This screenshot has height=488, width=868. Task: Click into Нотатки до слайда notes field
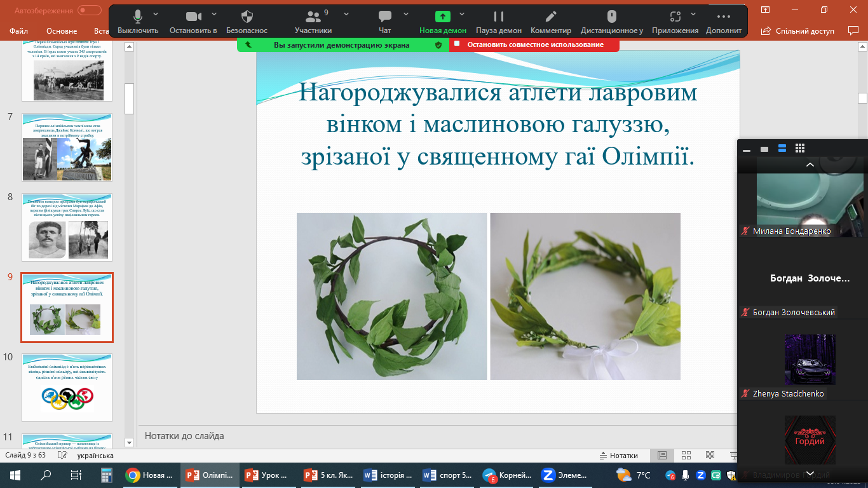(x=438, y=436)
